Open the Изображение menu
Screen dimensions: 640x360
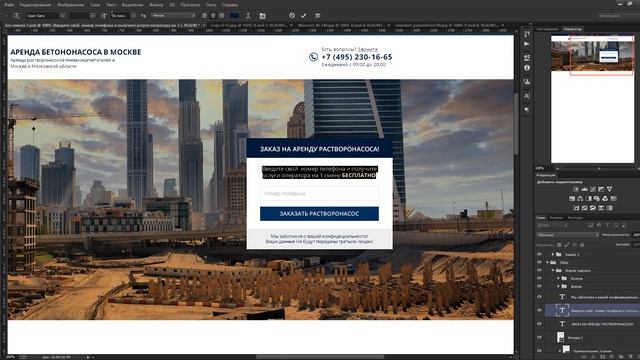tap(70, 5)
